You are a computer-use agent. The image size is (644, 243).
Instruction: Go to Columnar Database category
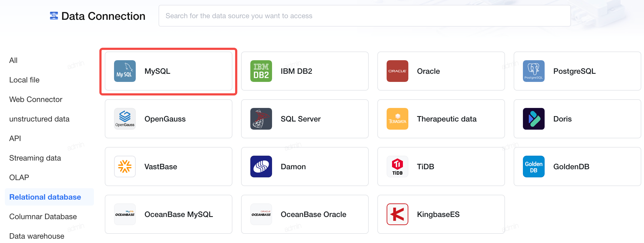(43, 216)
